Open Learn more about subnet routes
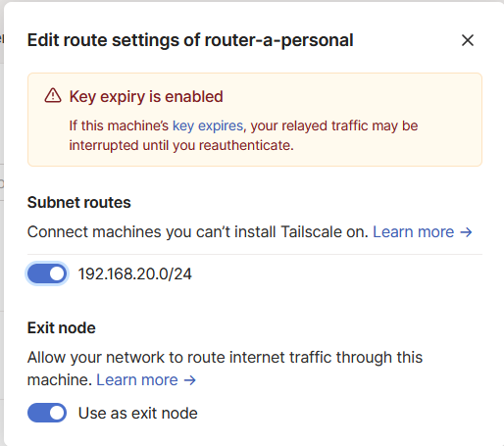The height and width of the screenshot is (446, 504). 414,232
